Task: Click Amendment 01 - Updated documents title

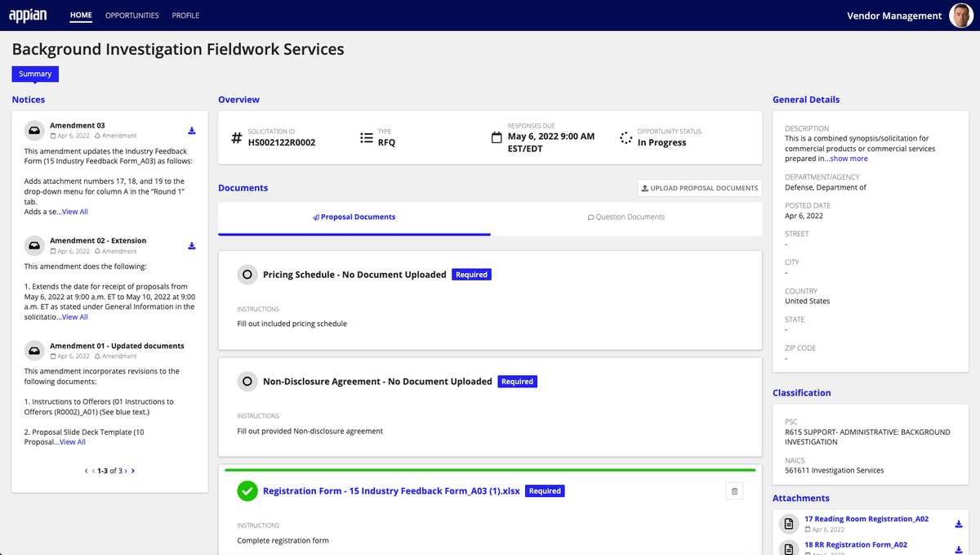Action: pyautogui.click(x=117, y=346)
